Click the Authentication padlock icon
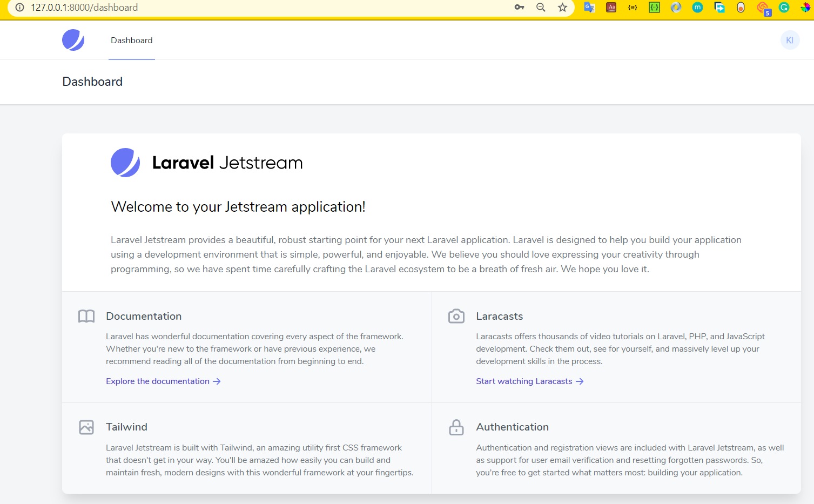814x504 pixels. point(456,427)
